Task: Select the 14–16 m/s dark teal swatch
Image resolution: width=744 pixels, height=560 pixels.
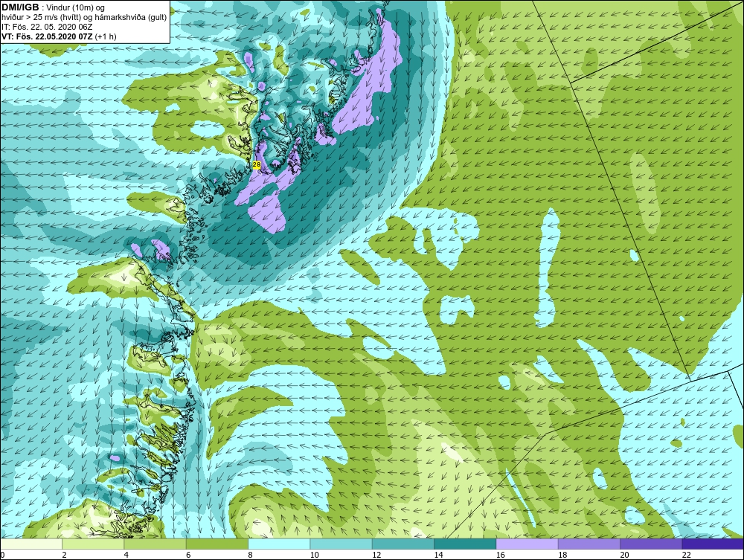Action: [x=465, y=544]
